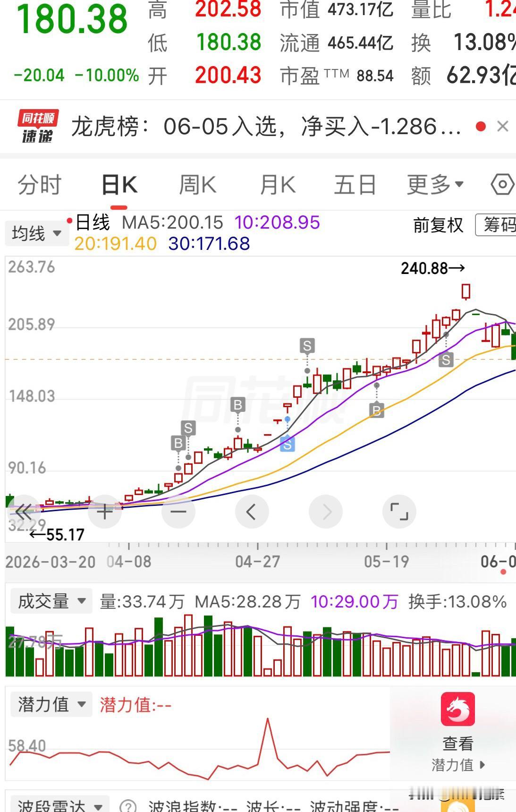Jump to earliest data with double-left arrow
Image resolution: width=516 pixels, height=812 pixels.
pos(24,511)
